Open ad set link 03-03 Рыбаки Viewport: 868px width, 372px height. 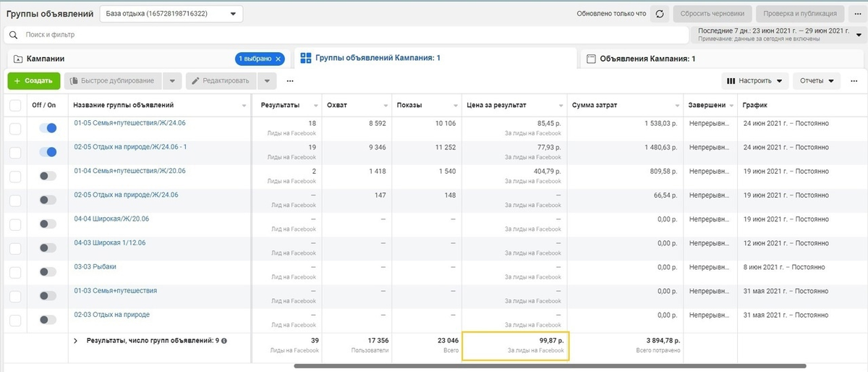pyautogui.click(x=95, y=266)
